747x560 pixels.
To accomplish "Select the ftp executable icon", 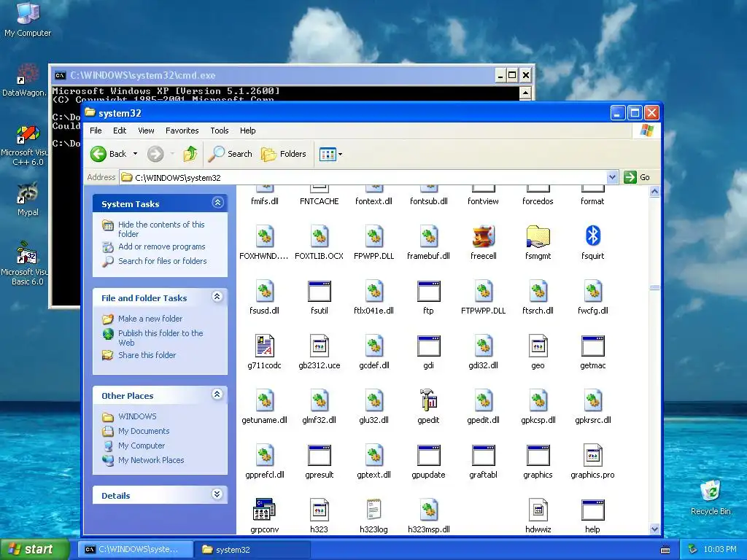I will tap(428, 291).
